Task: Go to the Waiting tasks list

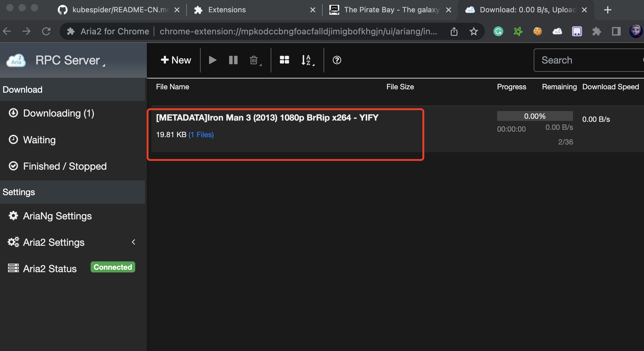Action: [x=39, y=140]
